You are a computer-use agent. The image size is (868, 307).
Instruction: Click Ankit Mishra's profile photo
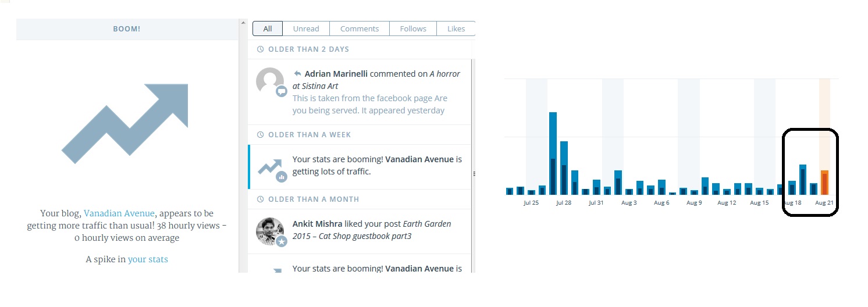(x=270, y=231)
